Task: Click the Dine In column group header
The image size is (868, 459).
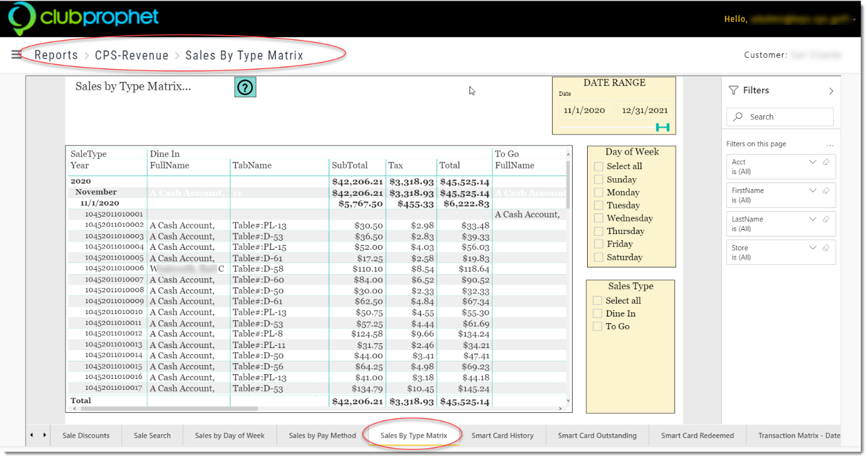Action: pos(165,154)
